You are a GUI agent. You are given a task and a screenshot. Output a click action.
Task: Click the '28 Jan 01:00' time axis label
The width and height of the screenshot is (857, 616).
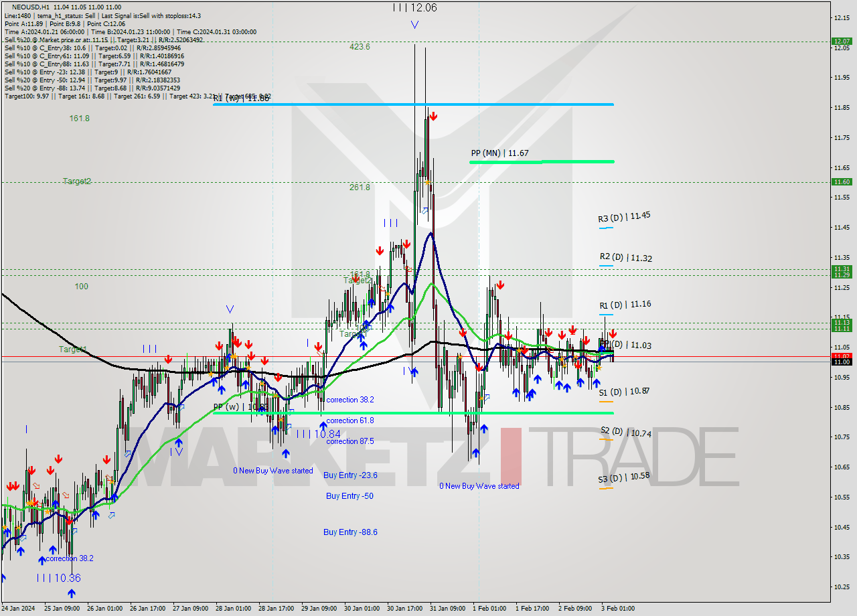click(x=234, y=609)
